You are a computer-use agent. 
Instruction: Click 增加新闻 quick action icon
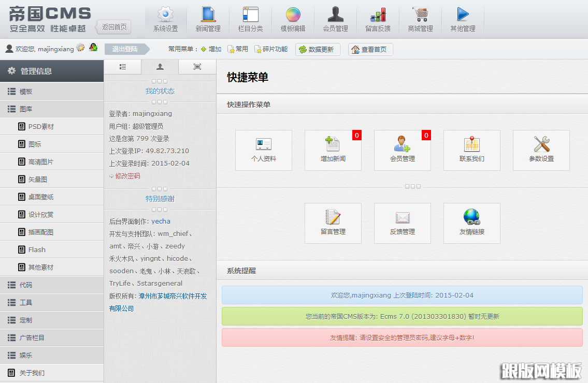click(x=333, y=150)
